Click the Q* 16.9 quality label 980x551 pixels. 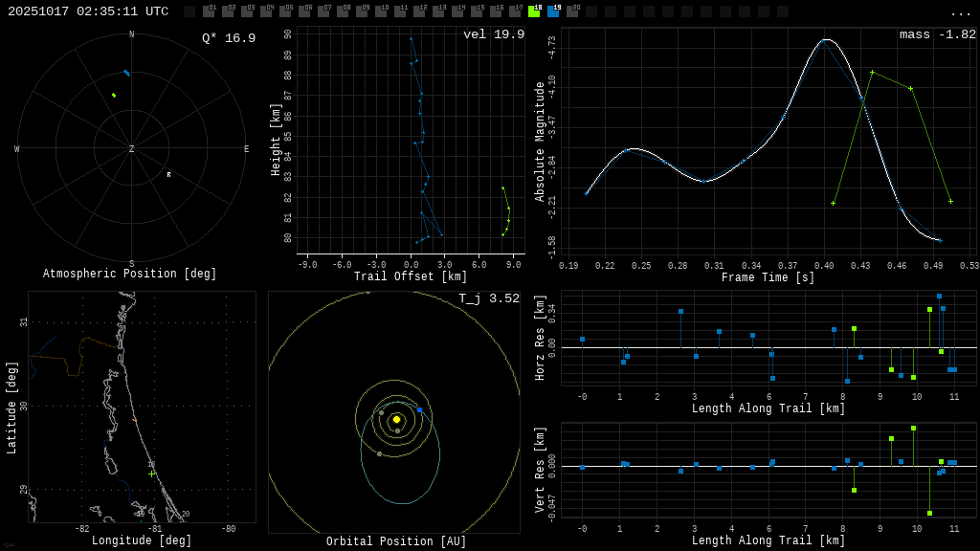[x=229, y=39]
